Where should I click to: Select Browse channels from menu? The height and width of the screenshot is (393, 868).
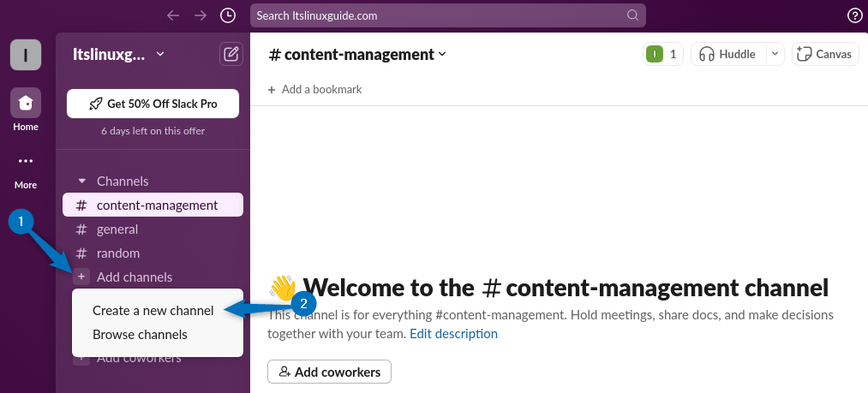[140, 335]
